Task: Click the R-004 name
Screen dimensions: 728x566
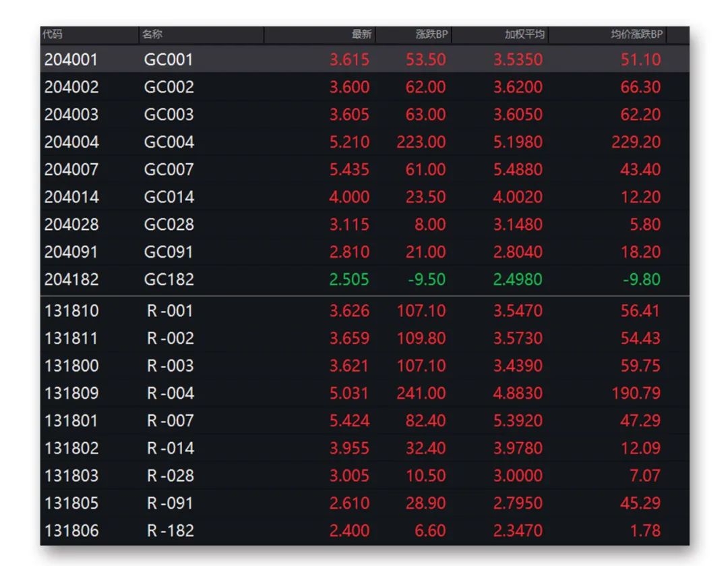Action: pos(170,393)
